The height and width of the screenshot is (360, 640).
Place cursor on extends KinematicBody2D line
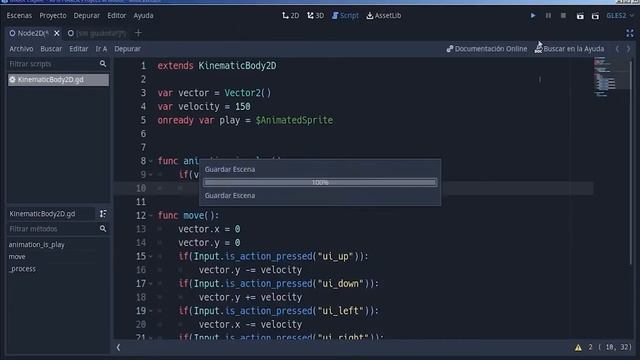click(x=217, y=66)
